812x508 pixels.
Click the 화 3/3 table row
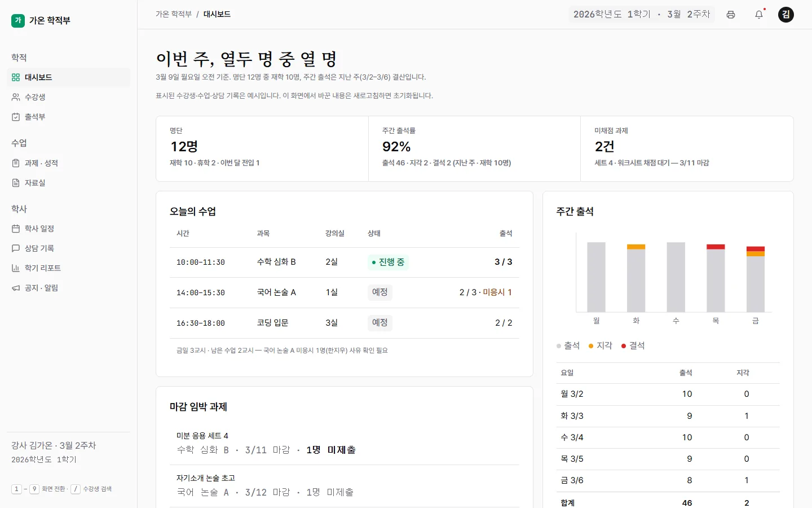click(668, 416)
